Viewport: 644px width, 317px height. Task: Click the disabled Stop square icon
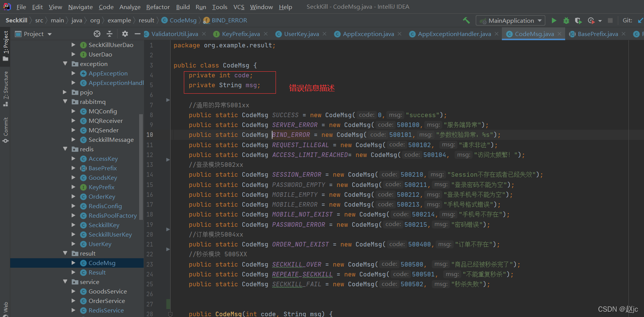click(x=610, y=20)
